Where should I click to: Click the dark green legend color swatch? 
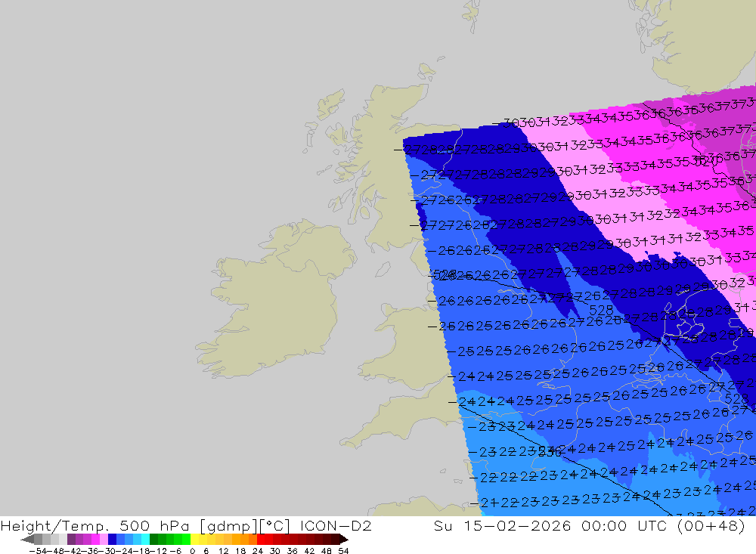click(153, 539)
